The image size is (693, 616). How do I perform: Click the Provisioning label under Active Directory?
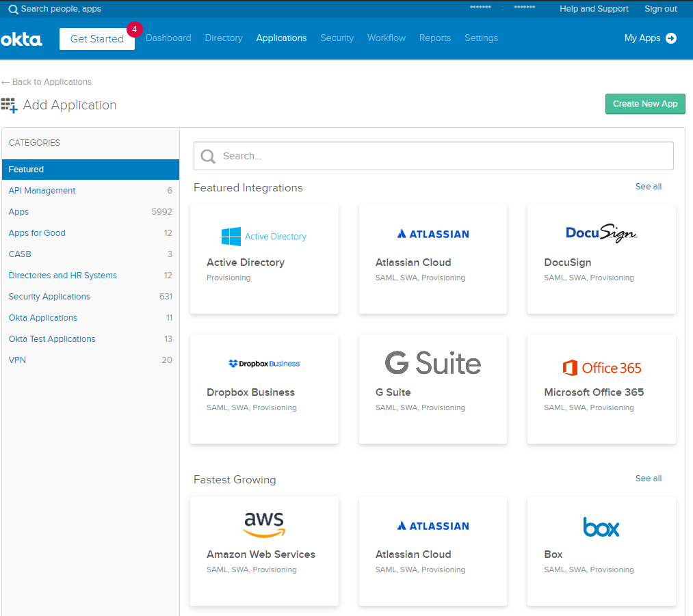[228, 278]
